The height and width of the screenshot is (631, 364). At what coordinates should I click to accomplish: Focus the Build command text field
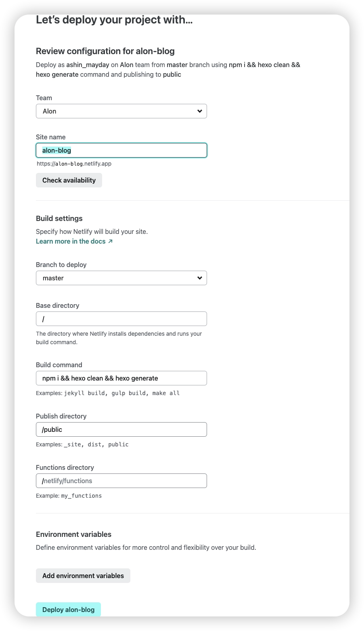[121, 378]
